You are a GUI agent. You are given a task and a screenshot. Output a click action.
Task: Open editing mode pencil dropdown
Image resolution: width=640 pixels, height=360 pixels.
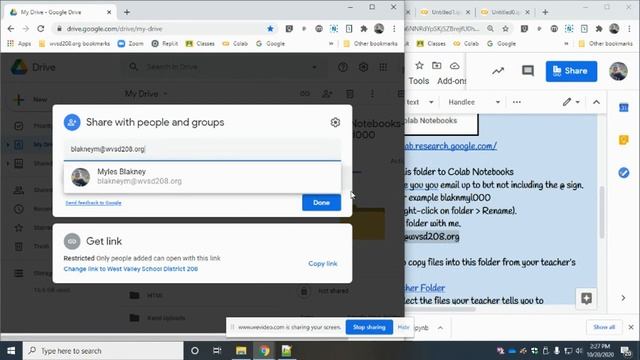click(x=571, y=102)
